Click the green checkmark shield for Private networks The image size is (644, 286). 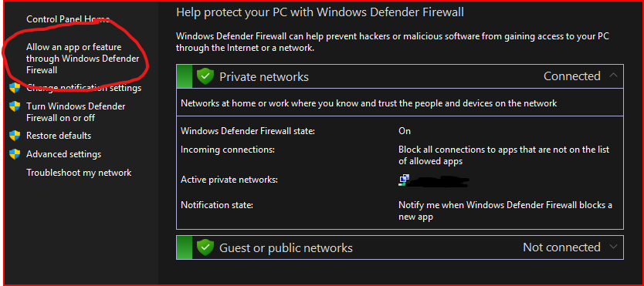[205, 76]
